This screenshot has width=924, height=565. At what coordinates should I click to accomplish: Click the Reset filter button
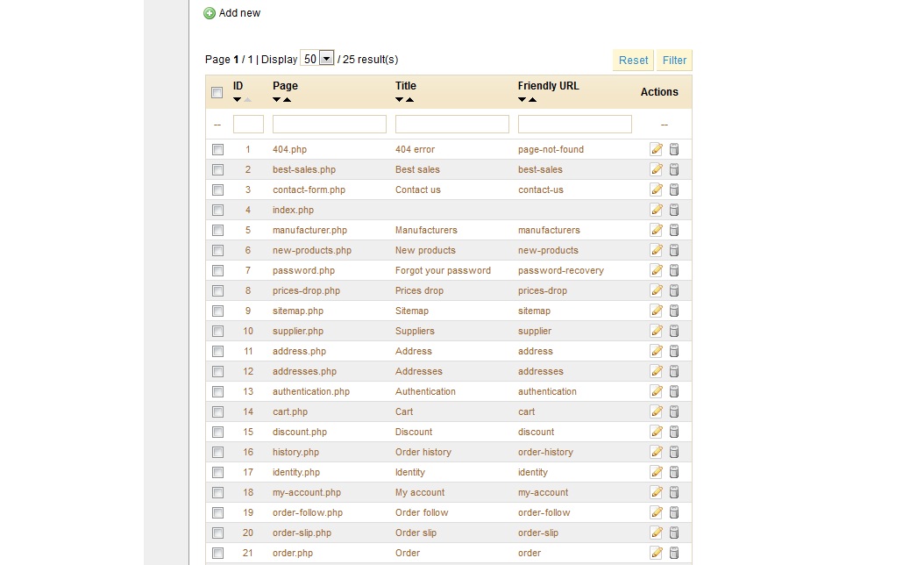633,60
